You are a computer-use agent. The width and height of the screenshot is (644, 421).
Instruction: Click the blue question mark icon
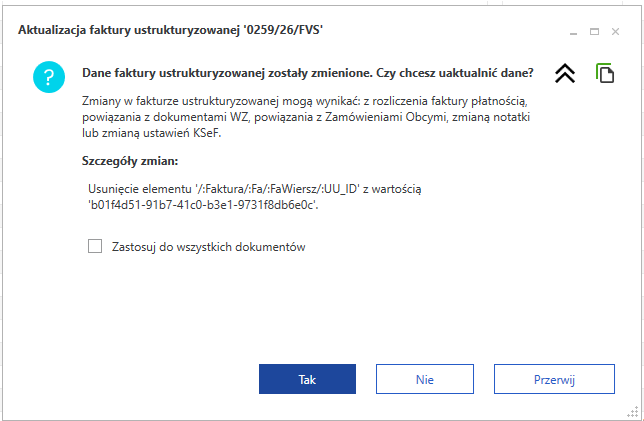tap(47, 76)
